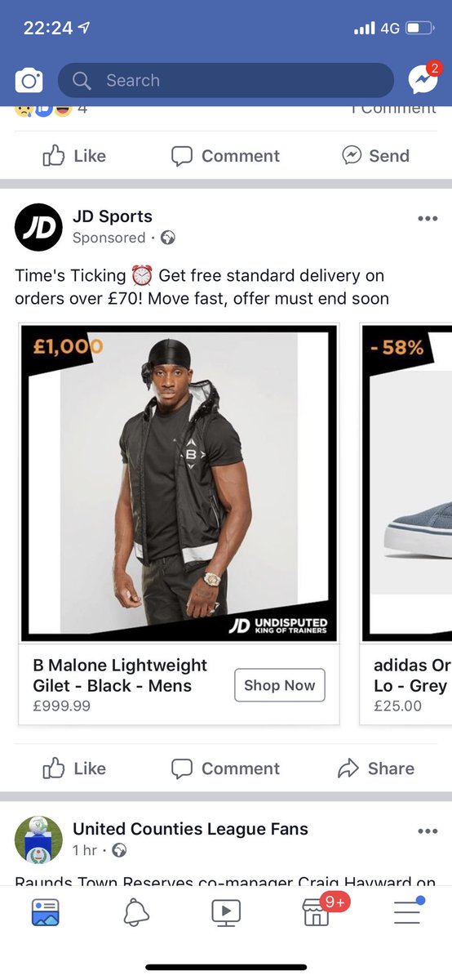452x980 pixels.
Task: Like the JD Sports sponsored post
Action: pyautogui.click(x=74, y=768)
